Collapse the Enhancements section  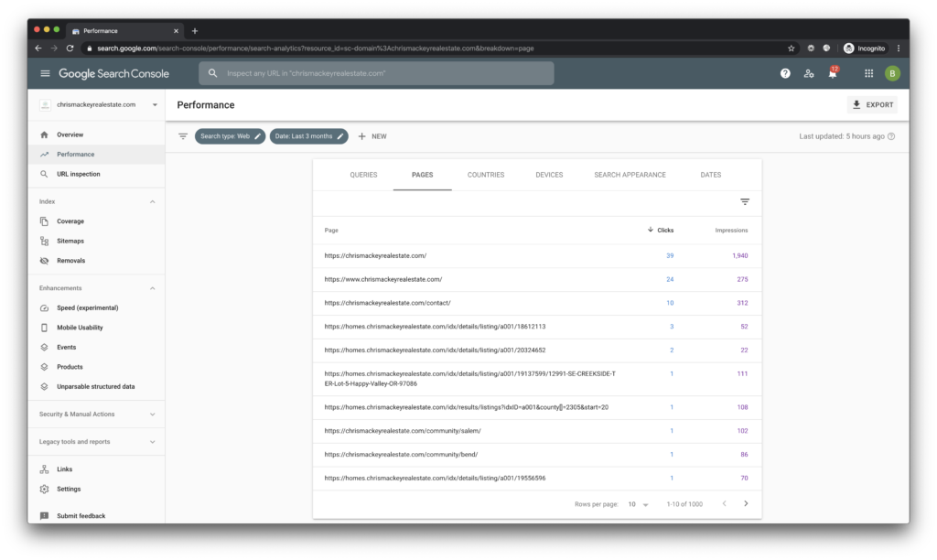(153, 288)
